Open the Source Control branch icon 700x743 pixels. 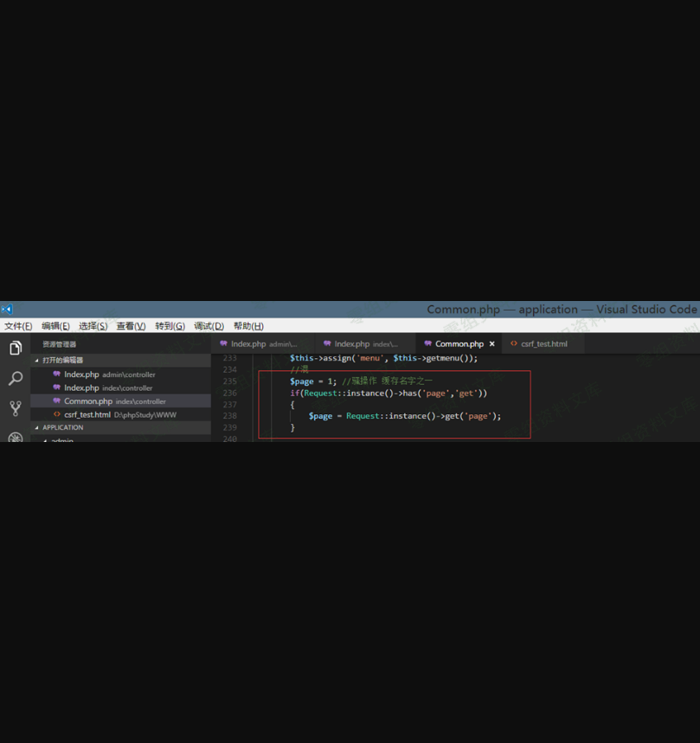(16, 408)
